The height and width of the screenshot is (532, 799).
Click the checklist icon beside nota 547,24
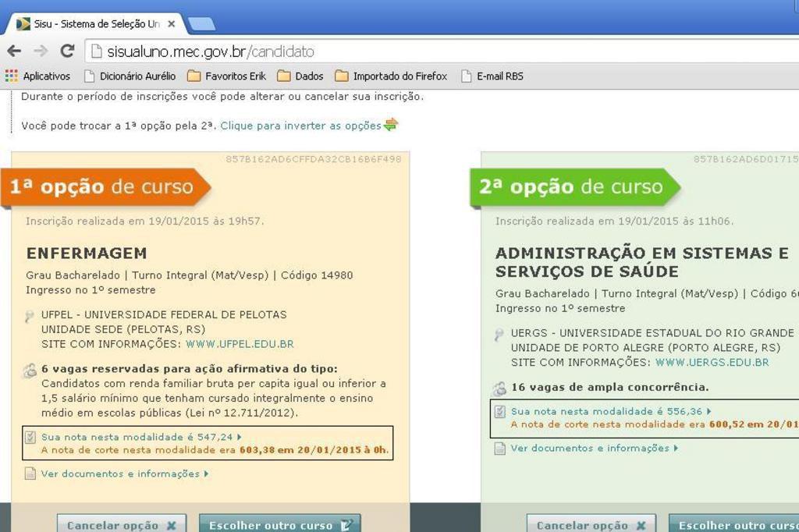(x=30, y=437)
